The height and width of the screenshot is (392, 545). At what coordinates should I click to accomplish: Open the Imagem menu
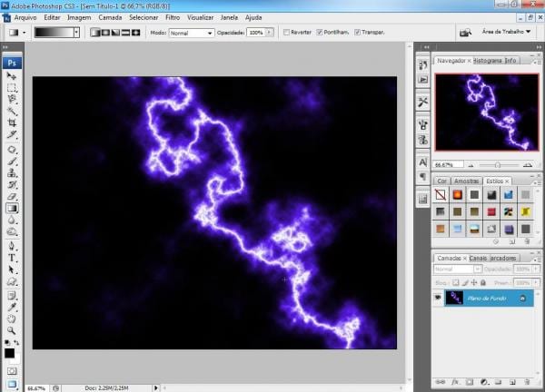tap(79, 18)
